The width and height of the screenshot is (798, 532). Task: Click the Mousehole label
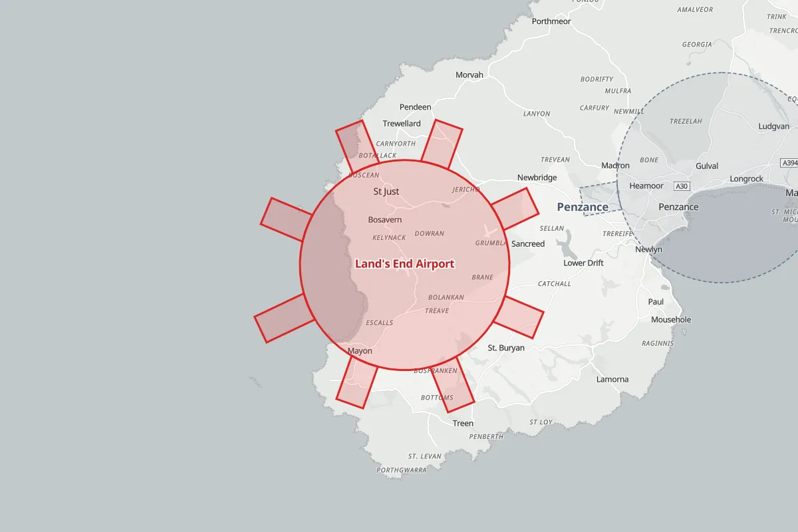pyautogui.click(x=671, y=320)
